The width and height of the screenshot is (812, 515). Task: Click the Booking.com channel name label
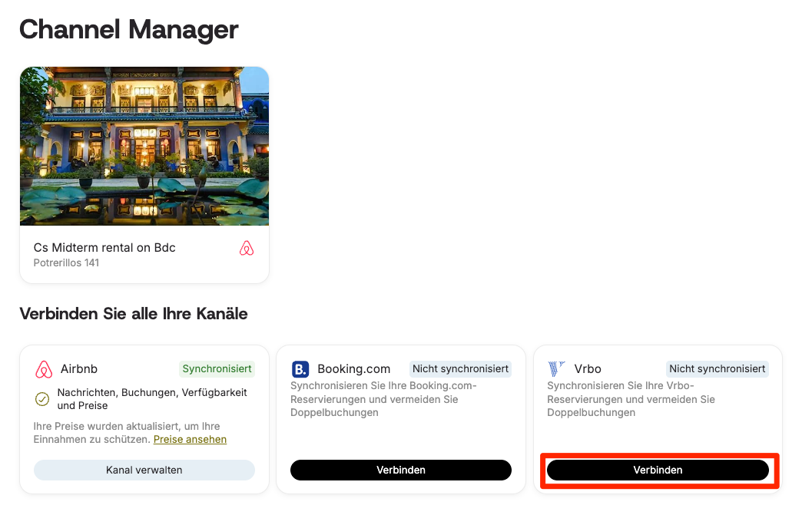point(353,369)
